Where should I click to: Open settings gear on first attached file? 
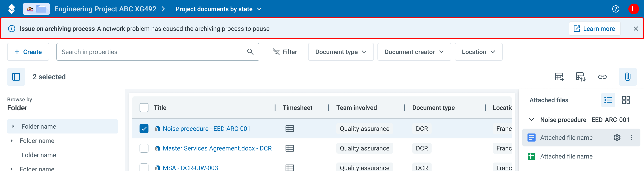point(617,138)
